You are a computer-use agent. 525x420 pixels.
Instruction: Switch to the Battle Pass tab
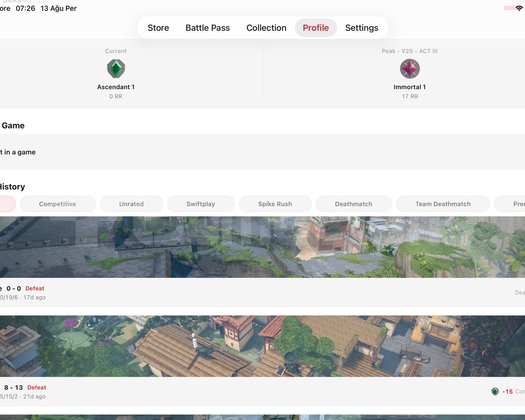point(208,28)
